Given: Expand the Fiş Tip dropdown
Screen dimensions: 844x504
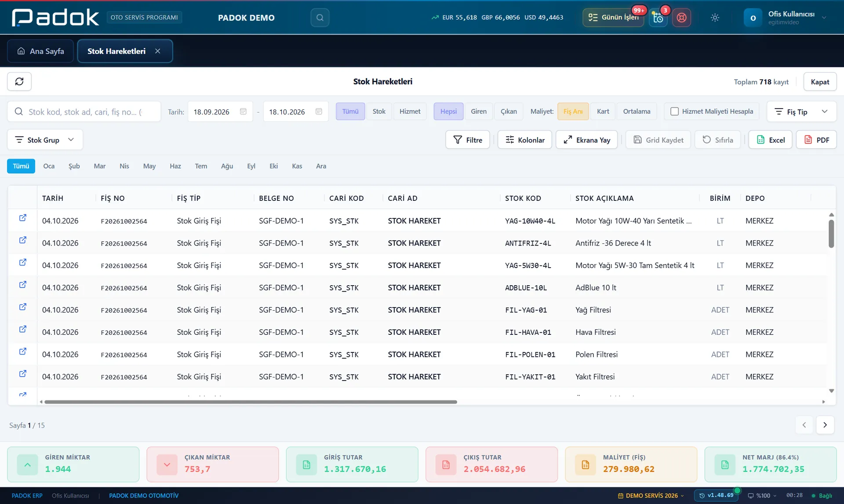Looking at the screenshot, I should click(801, 112).
